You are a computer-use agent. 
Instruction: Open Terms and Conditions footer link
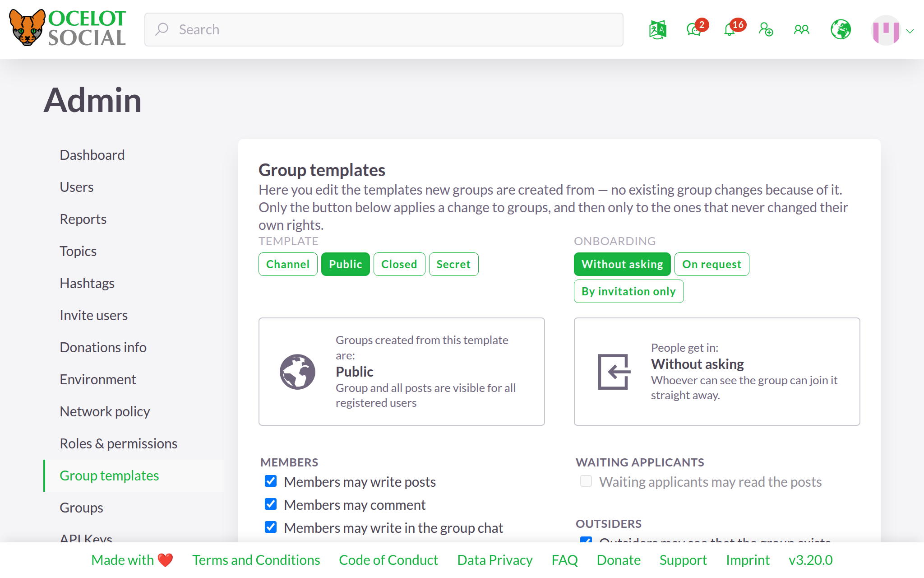point(256,560)
